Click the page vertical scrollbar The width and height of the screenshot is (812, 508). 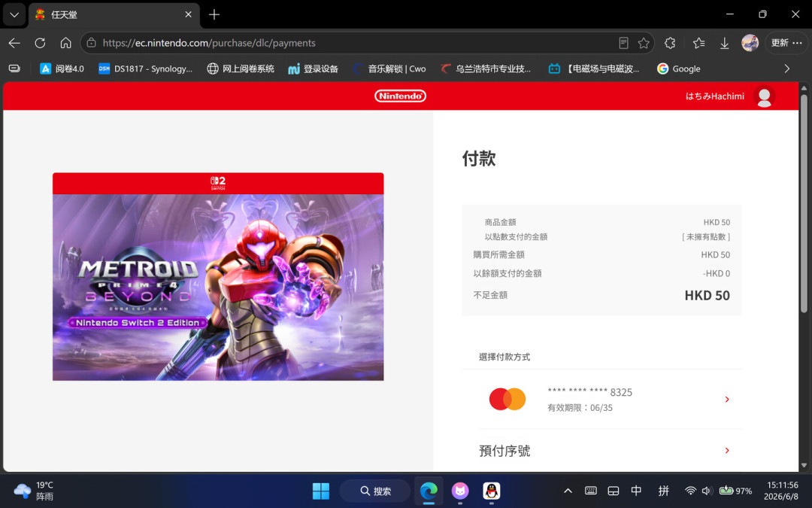click(804, 203)
